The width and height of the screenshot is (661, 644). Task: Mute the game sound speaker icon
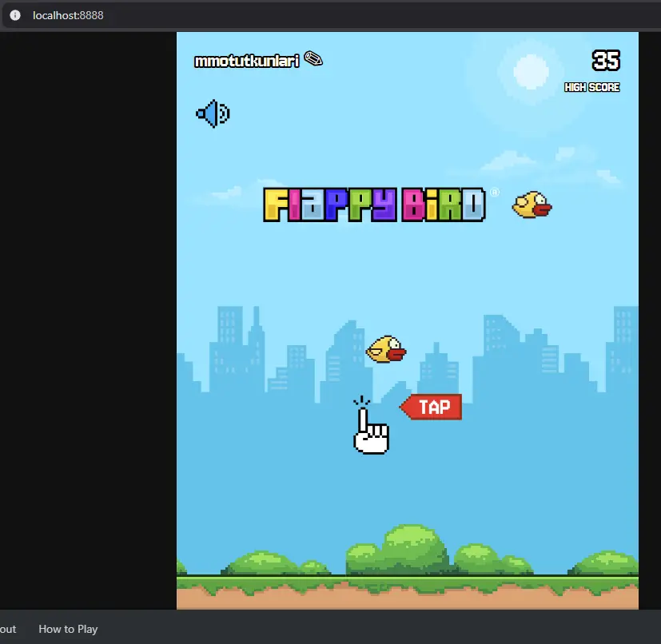(213, 113)
